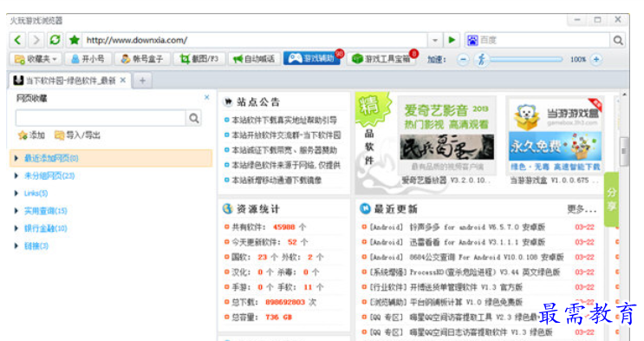Click the page vertical scrollbar thumb
The image size is (644, 341).
(x=624, y=151)
